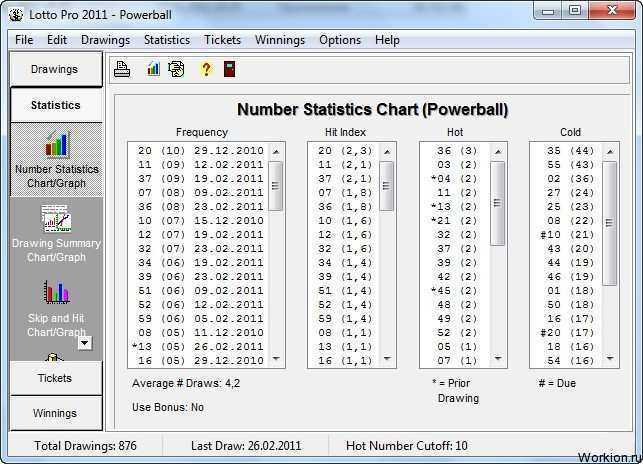
Task: Select Cold row 35 (44)
Action: click(566, 151)
